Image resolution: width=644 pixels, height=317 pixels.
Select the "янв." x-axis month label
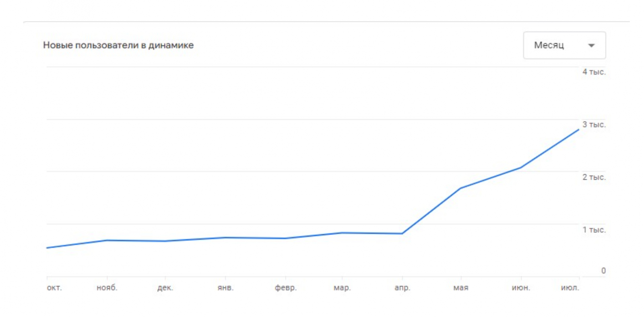[225, 288]
